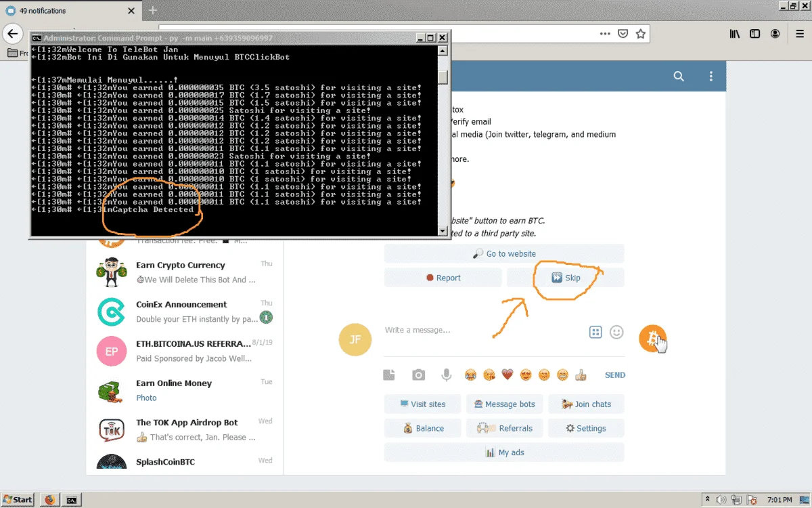Insert the tears of joy emoji
Screen dimensions: 812x508
pos(470,375)
